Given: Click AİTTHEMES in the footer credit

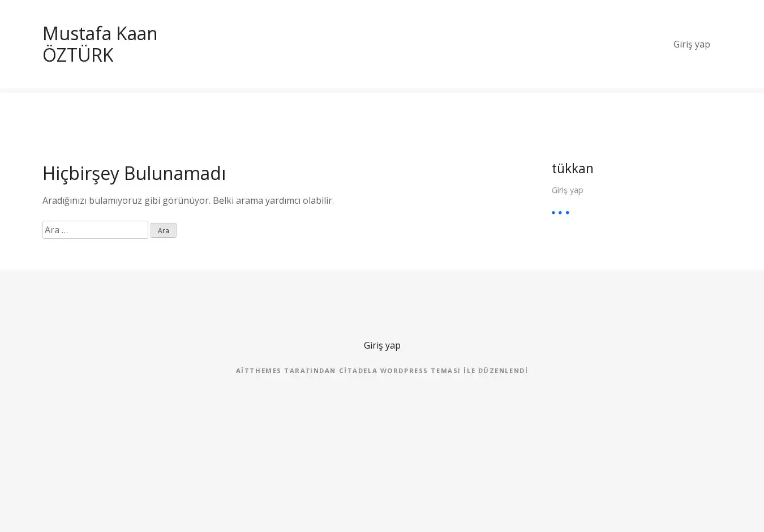Looking at the screenshot, I should [258, 371].
